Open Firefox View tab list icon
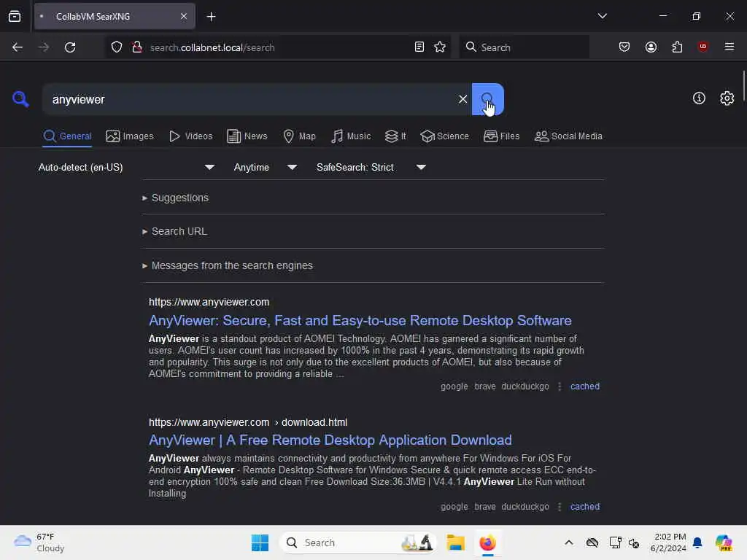 click(15, 17)
